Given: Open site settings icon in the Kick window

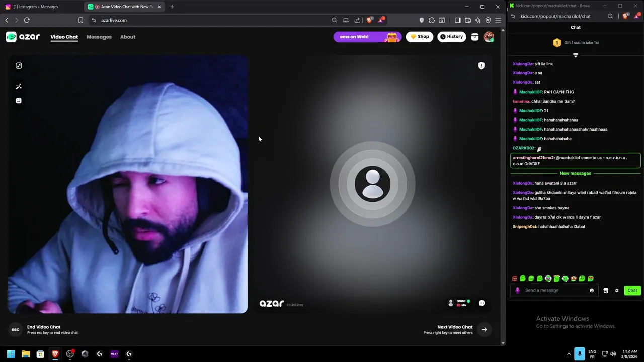Looking at the screenshot, I should [513, 16].
